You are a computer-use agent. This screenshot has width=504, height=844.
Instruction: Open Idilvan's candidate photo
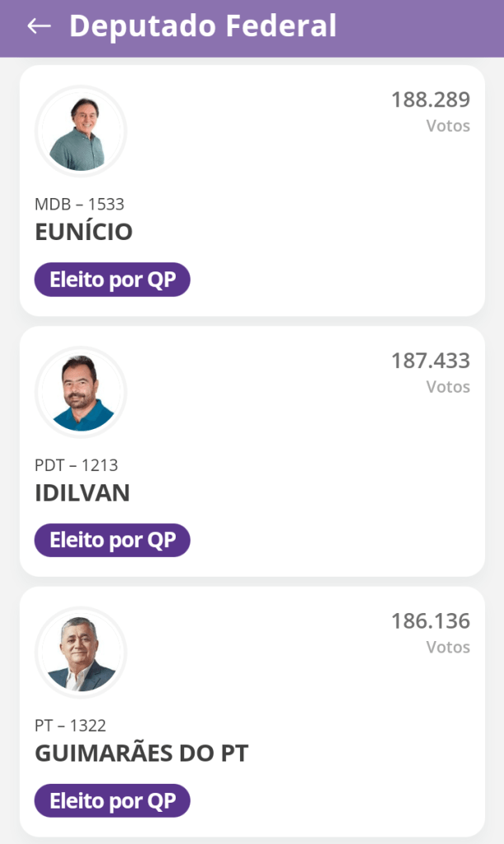[80, 392]
